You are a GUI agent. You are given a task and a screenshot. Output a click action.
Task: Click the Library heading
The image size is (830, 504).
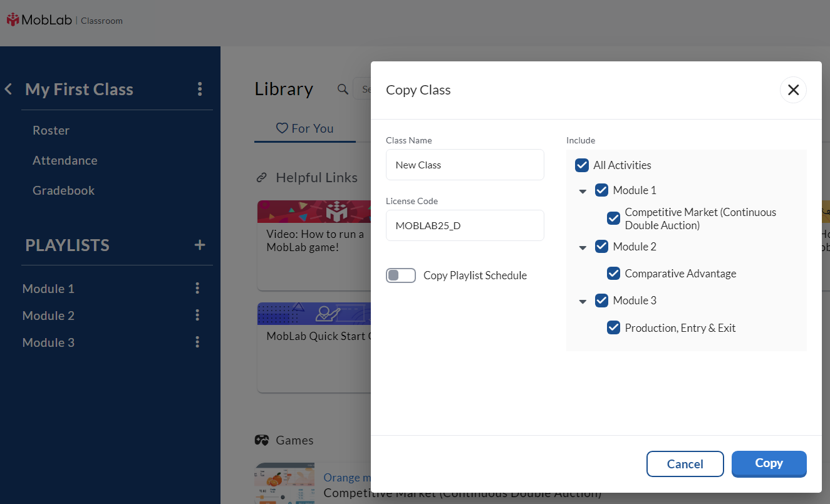(x=284, y=89)
